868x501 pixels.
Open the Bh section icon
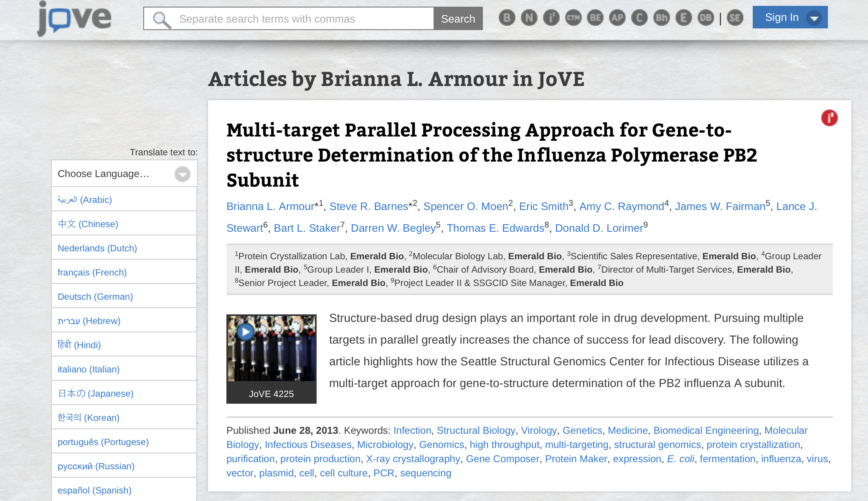pyautogui.click(x=662, y=18)
